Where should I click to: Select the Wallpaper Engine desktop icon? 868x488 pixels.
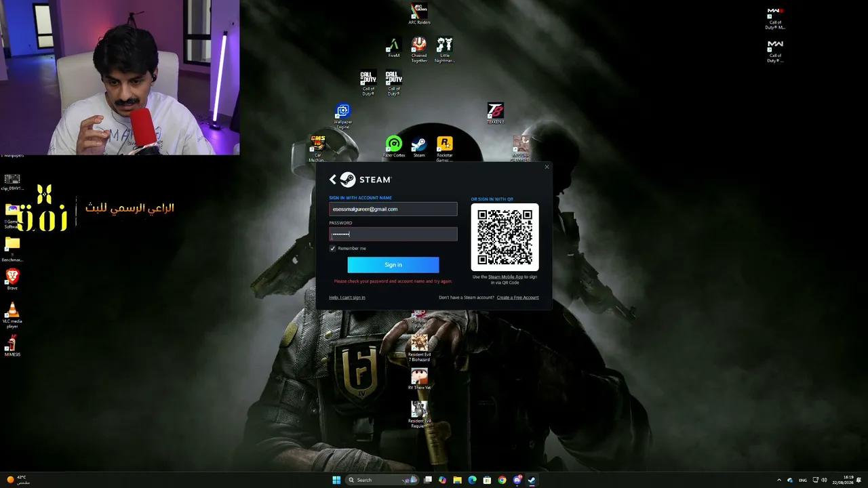click(x=343, y=116)
